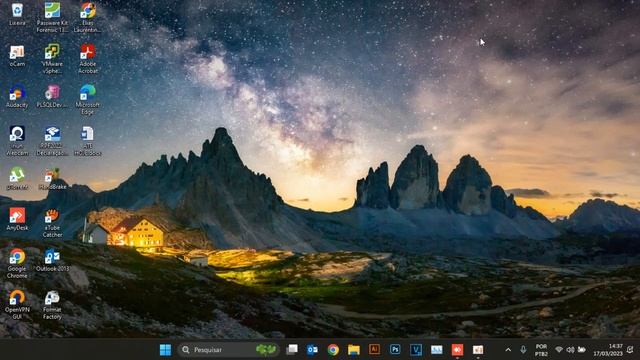This screenshot has width=640, height=360.
Task: Open the Word .docx file on desktop
Action: (88, 141)
